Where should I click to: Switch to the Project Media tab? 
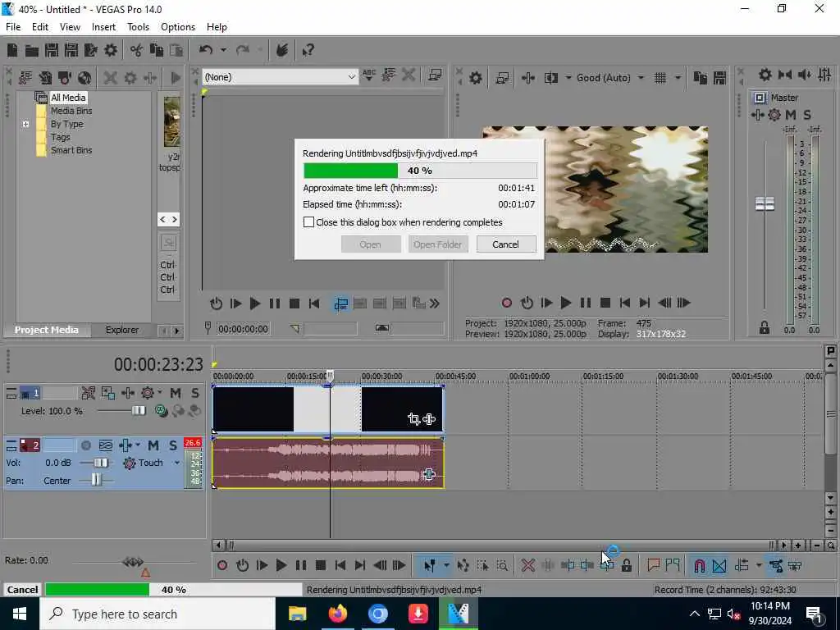pyautogui.click(x=47, y=330)
